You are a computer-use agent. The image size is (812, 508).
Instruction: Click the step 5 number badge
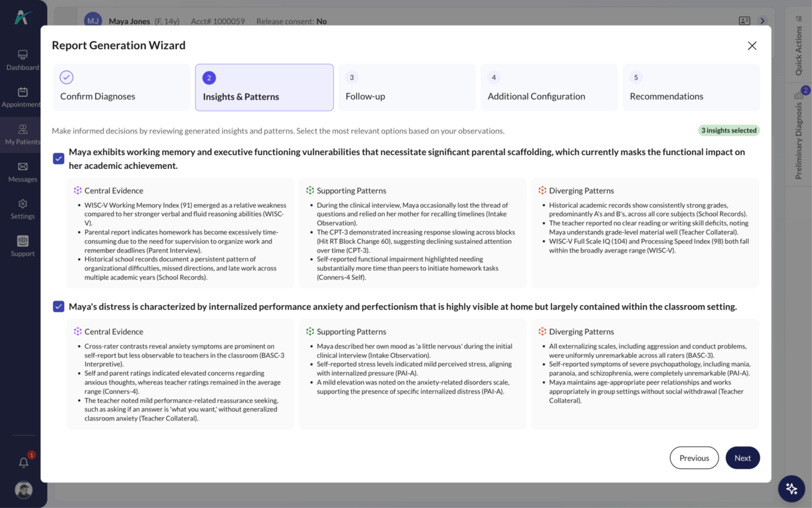636,77
